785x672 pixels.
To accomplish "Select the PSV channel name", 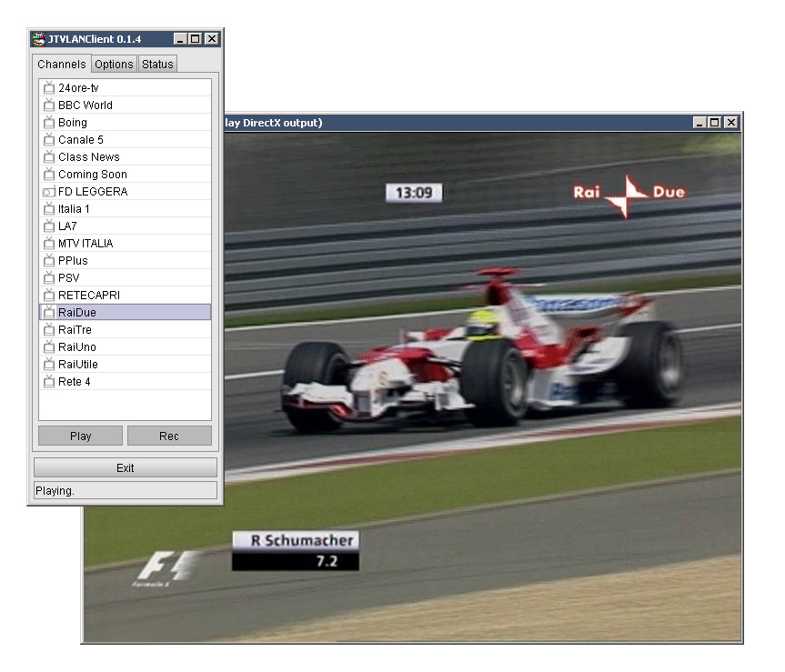I will click(68, 277).
